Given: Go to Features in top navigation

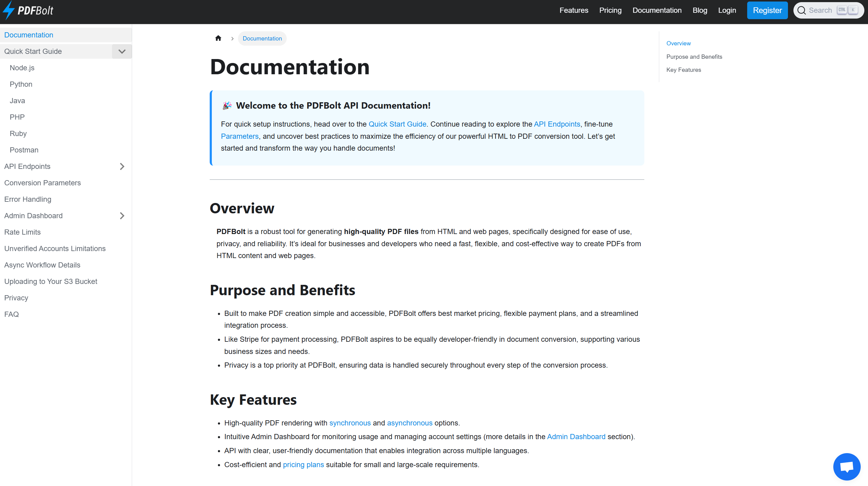Looking at the screenshot, I should coord(573,10).
